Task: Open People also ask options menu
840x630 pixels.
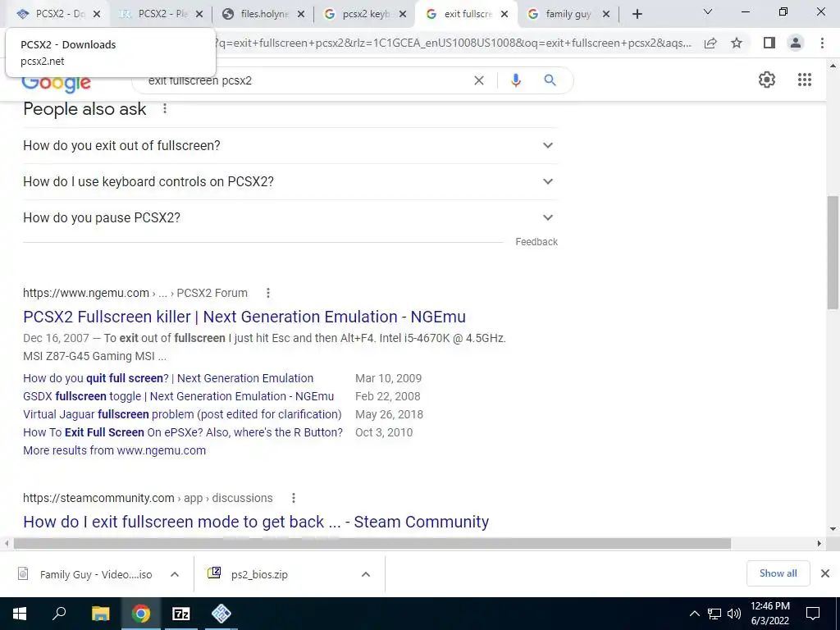Action: point(164,109)
